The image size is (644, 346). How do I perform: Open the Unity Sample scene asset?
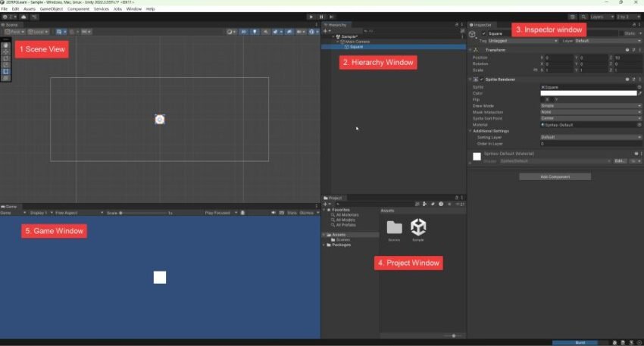click(x=418, y=227)
